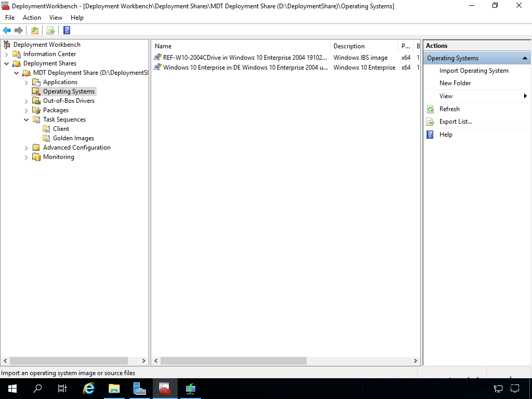Click the Packages folder icon in tree
Viewport: 532px width, 399px height.
tap(36, 110)
